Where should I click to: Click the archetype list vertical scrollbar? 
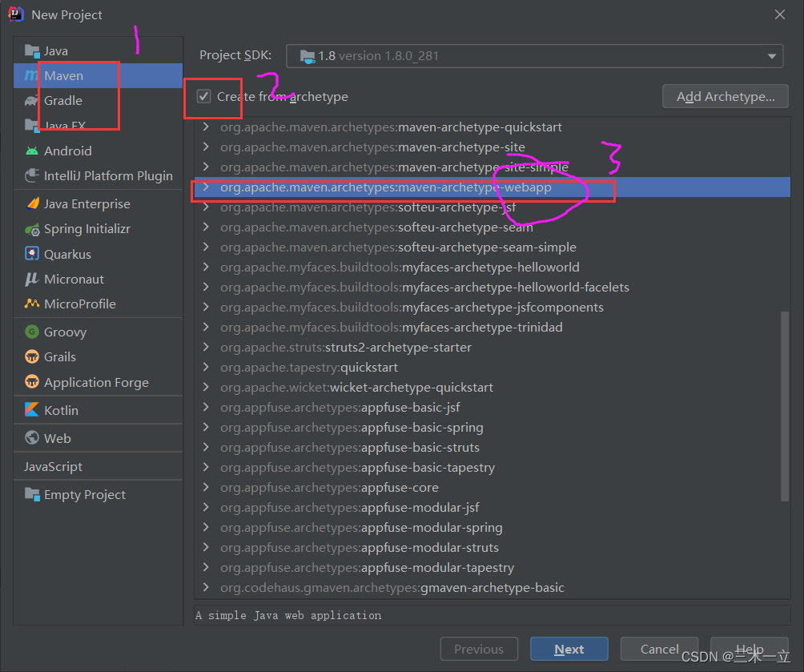coord(785,406)
